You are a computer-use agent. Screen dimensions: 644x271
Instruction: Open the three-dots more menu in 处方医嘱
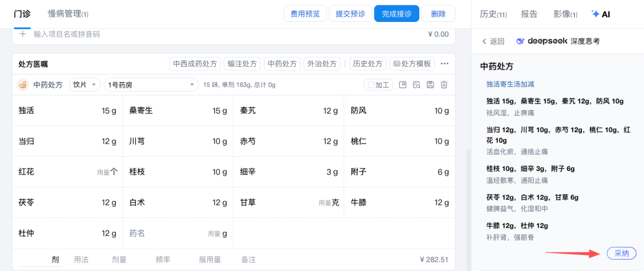pyautogui.click(x=444, y=64)
